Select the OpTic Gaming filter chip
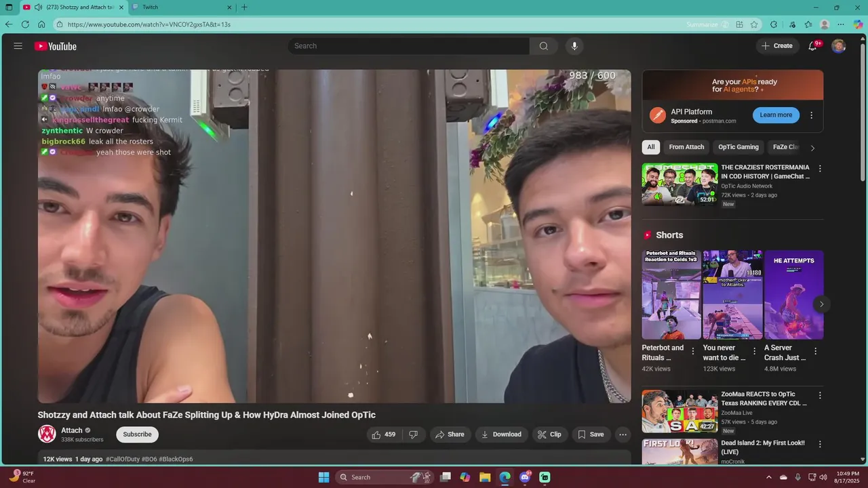 coord(738,147)
